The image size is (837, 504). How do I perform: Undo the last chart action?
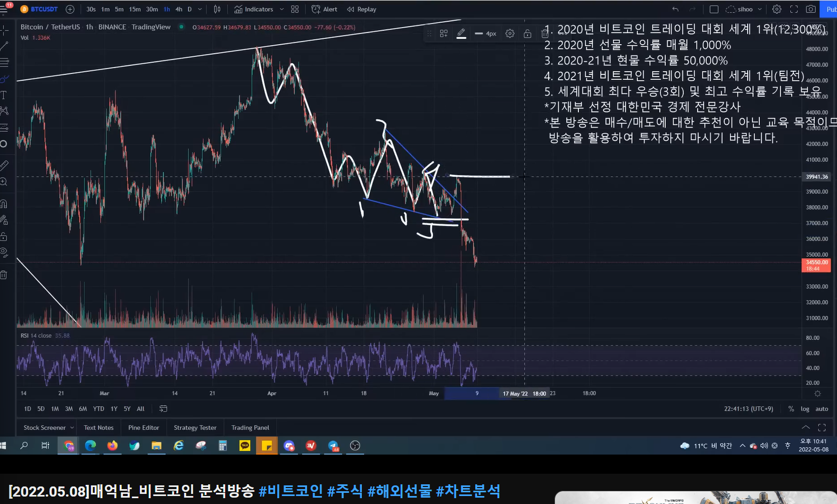point(675,9)
